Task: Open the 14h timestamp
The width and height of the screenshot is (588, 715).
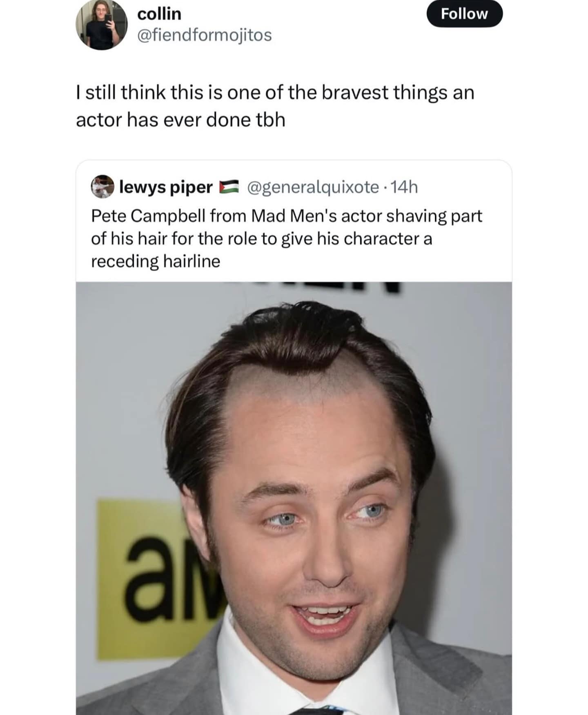Action: point(404,187)
